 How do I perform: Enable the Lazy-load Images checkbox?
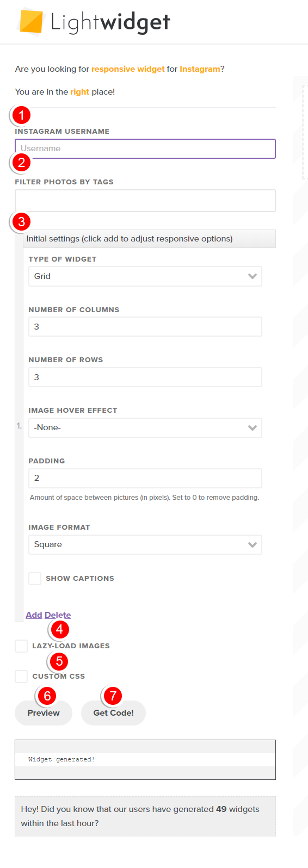(21, 646)
